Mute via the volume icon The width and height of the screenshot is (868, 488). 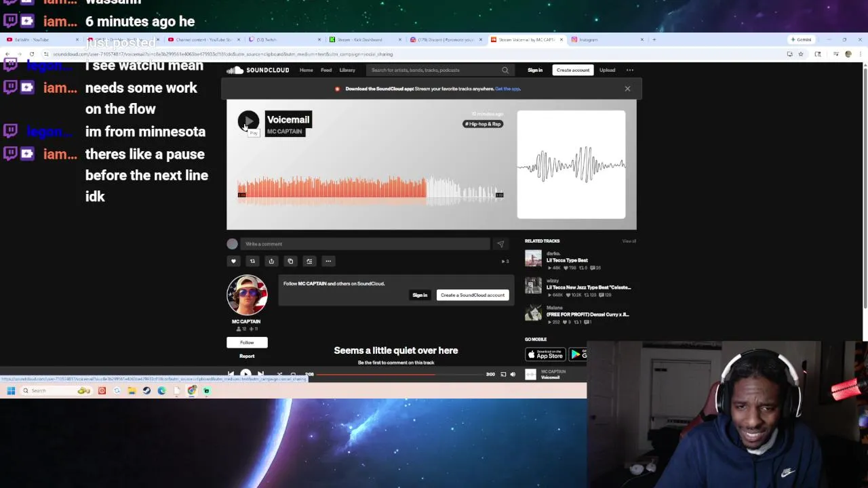tap(513, 374)
